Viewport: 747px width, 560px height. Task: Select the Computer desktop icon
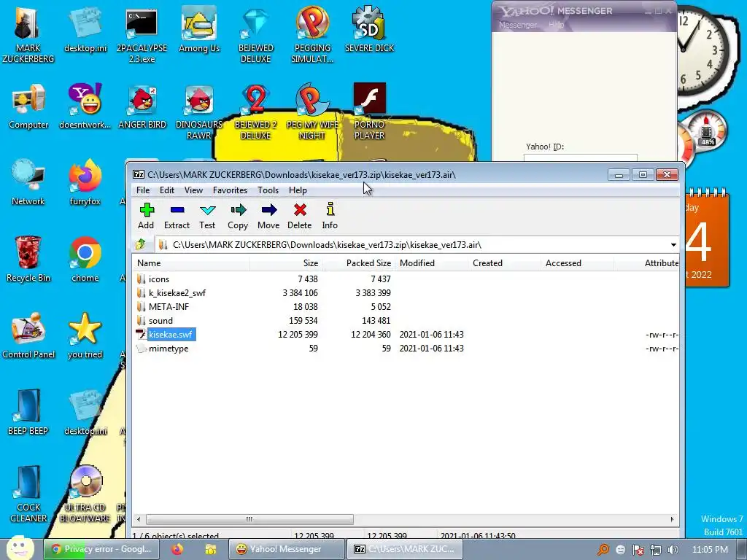click(x=28, y=106)
